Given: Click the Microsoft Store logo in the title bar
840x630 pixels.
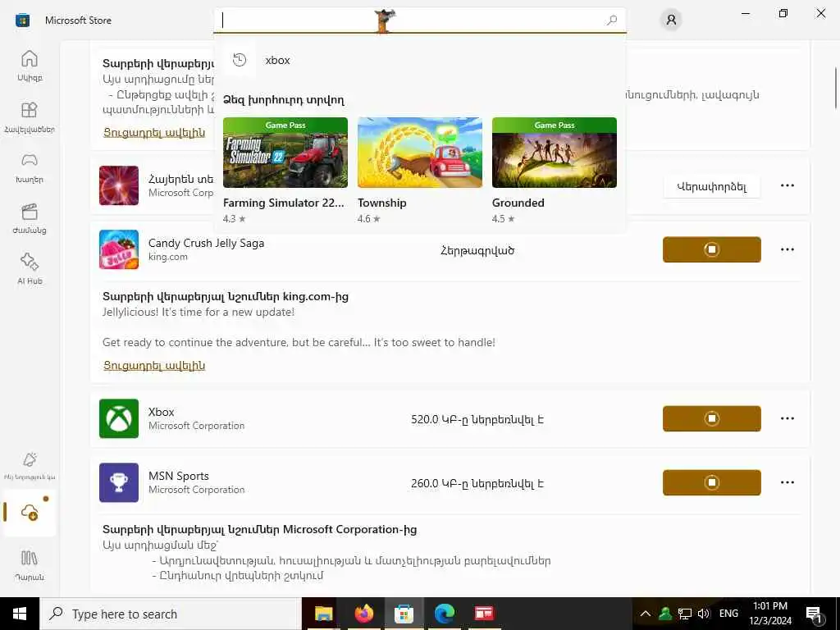Looking at the screenshot, I should click(x=22, y=21).
